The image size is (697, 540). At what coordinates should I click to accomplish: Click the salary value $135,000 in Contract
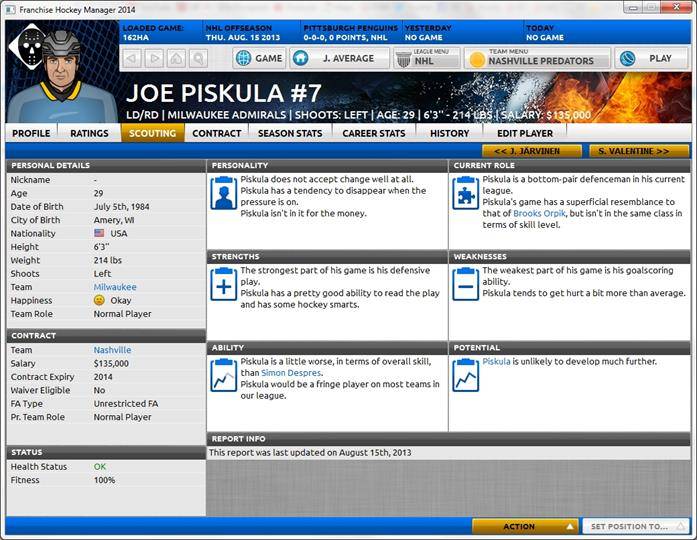(x=111, y=364)
